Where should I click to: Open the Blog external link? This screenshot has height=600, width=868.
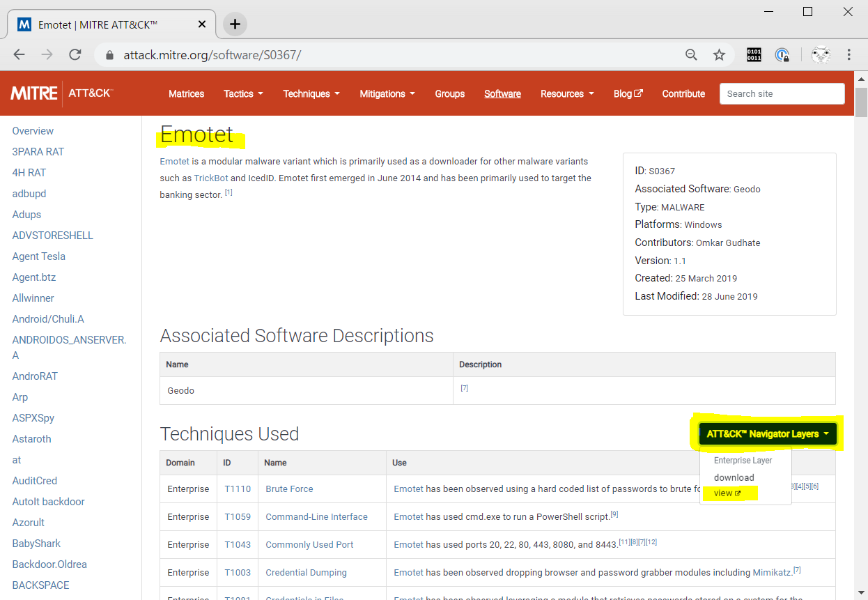[x=628, y=93]
